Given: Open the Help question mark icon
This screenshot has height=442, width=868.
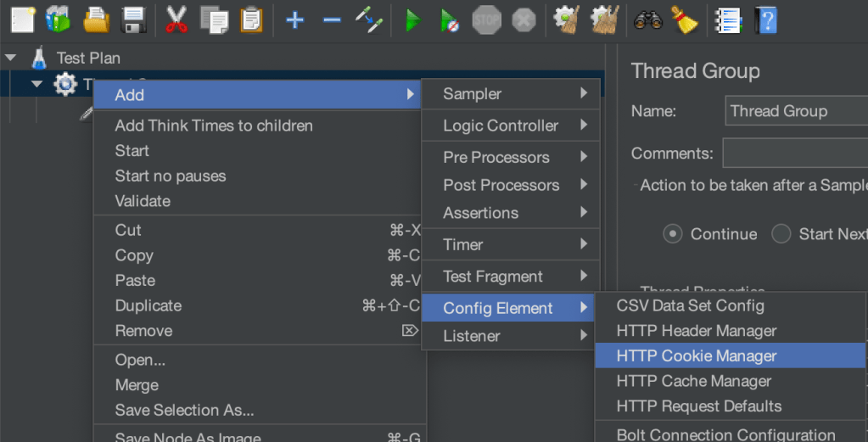Looking at the screenshot, I should pos(766,20).
